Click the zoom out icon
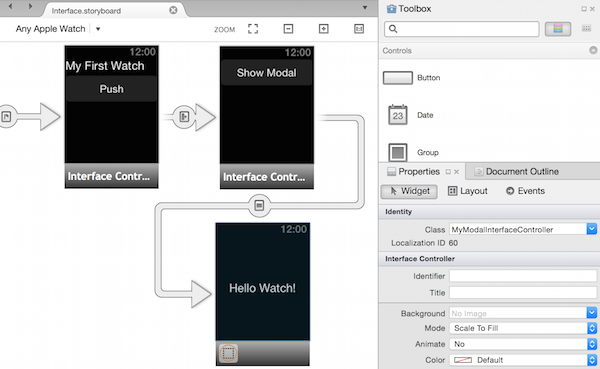The image size is (600, 369). click(x=289, y=29)
